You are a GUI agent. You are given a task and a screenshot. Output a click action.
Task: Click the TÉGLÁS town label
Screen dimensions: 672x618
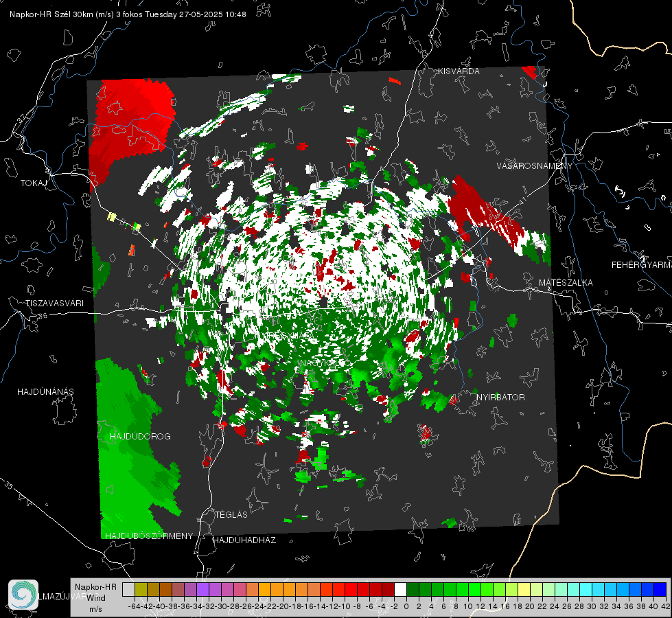click(231, 515)
